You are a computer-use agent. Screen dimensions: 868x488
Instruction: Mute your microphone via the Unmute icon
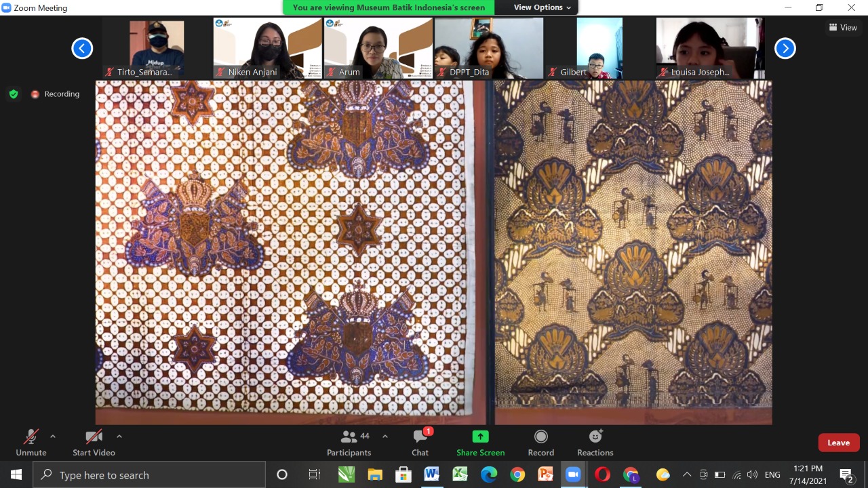(31, 437)
